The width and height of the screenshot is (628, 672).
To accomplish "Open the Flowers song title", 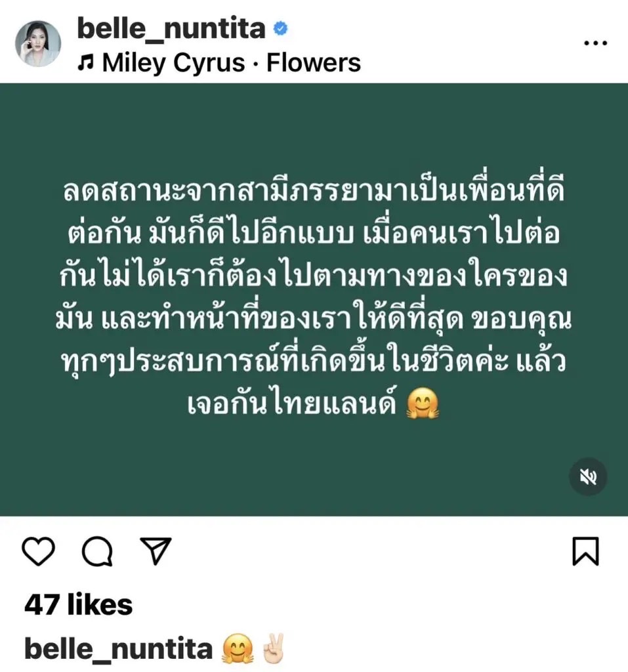I will pyautogui.click(x=314, y=63).
